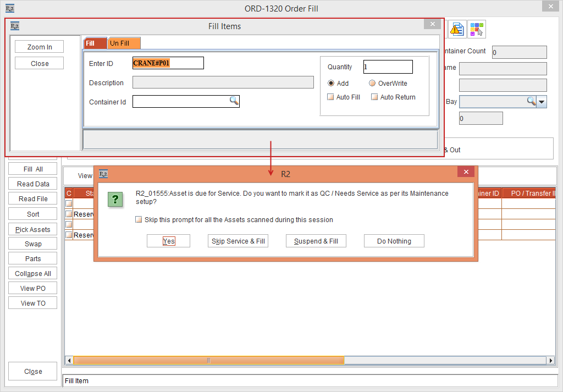Choose the Suspend & Fill button
The width and height of the screenshot is (563, 392).
pyautogui.click(x=316, y=241)
